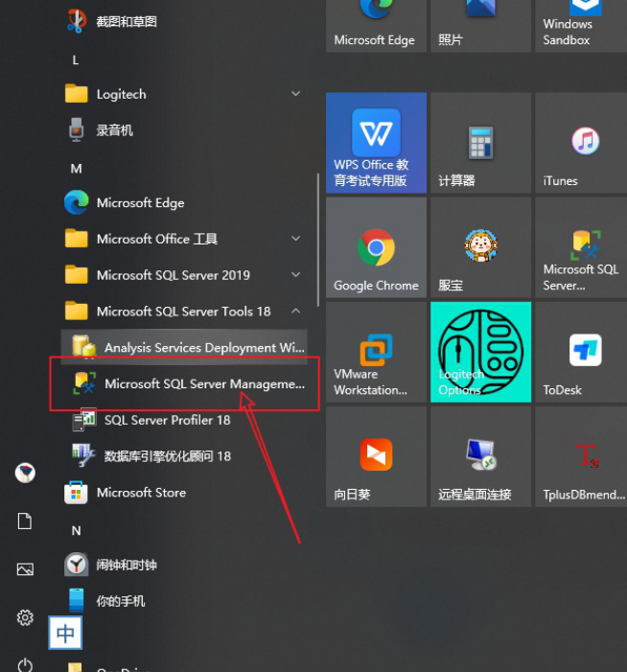The height and width of the screenshot is (672, 627).
Task: Click '截图和草图' label text
Action: click(x=127, y=21)
